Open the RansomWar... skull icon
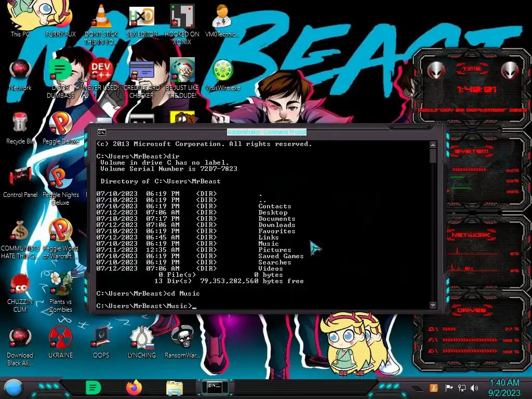Screen dimensions: 532x399 click(182, 343)
